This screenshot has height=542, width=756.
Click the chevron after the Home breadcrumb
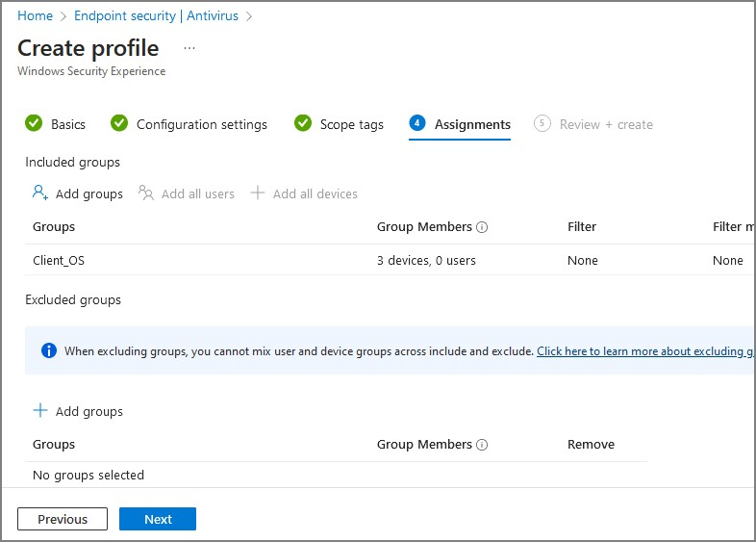63,16
